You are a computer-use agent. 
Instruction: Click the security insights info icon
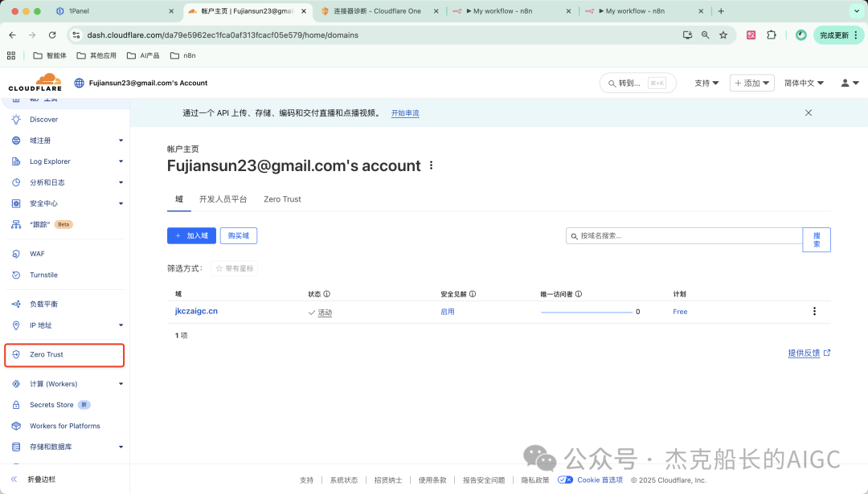tap(473, 294)
